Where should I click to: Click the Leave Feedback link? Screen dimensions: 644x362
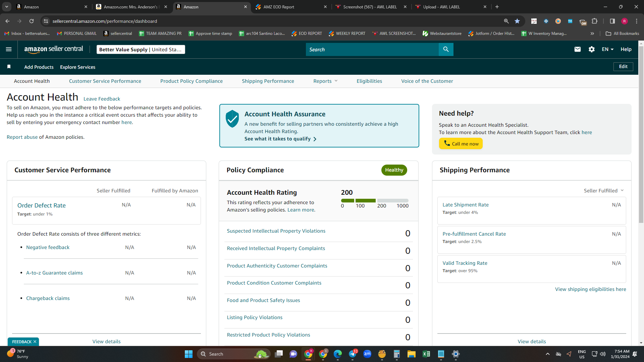coord(102,99)
